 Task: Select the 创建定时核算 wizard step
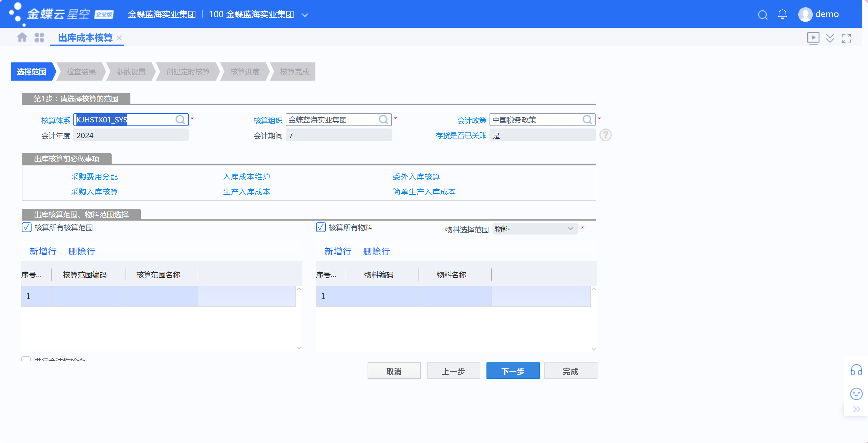(x=188, y=72)
